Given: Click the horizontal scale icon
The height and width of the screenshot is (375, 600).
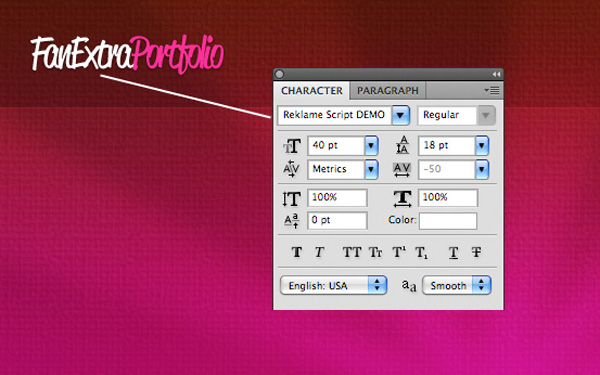Looking at the screenshot, I should pos(403,199).
